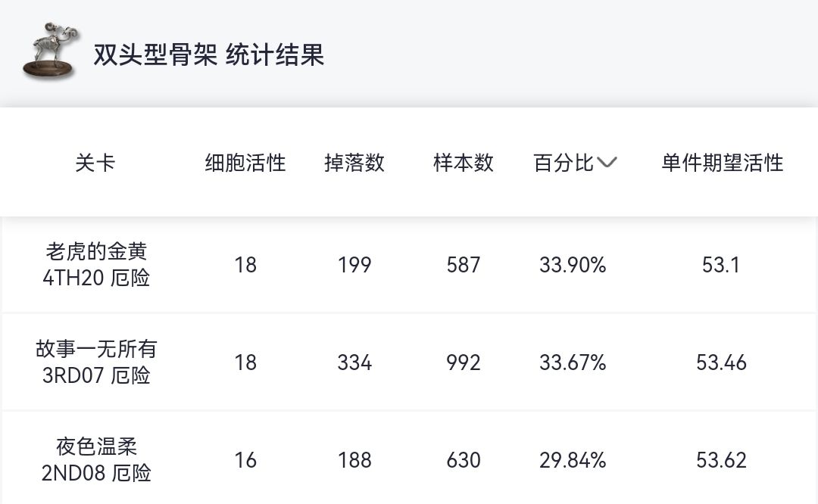This screenshot has height=504, width=818.
Task: Select sample count 992 cell
Action: click(464, 362)
